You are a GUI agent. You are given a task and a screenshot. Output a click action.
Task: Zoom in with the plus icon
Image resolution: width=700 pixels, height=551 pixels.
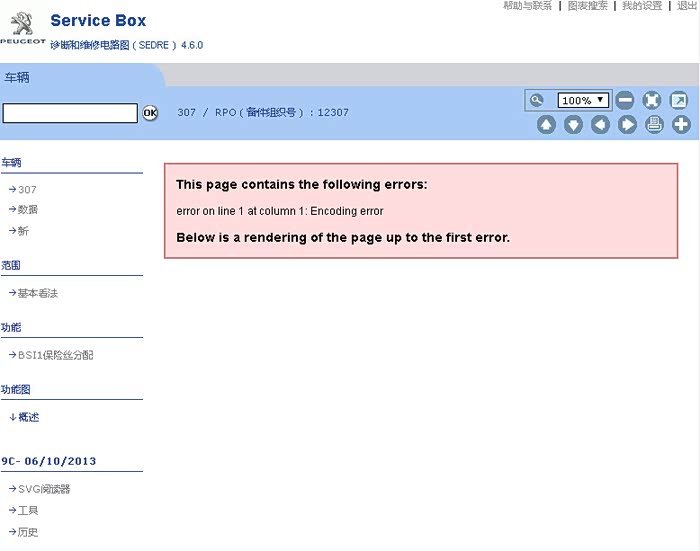(x=681, y=125)
